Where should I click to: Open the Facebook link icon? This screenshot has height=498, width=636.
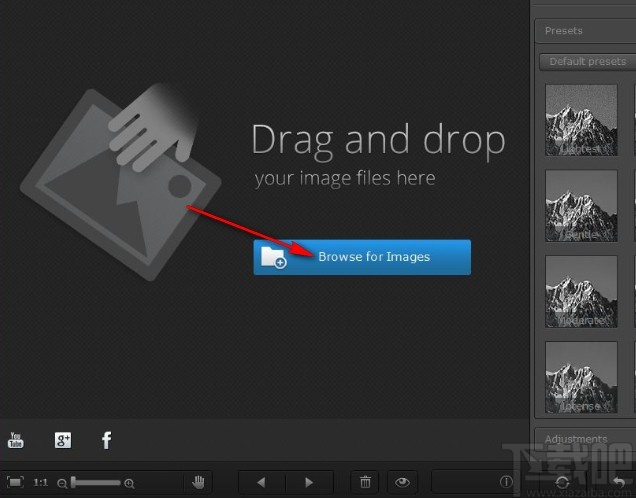coord(106,440)
